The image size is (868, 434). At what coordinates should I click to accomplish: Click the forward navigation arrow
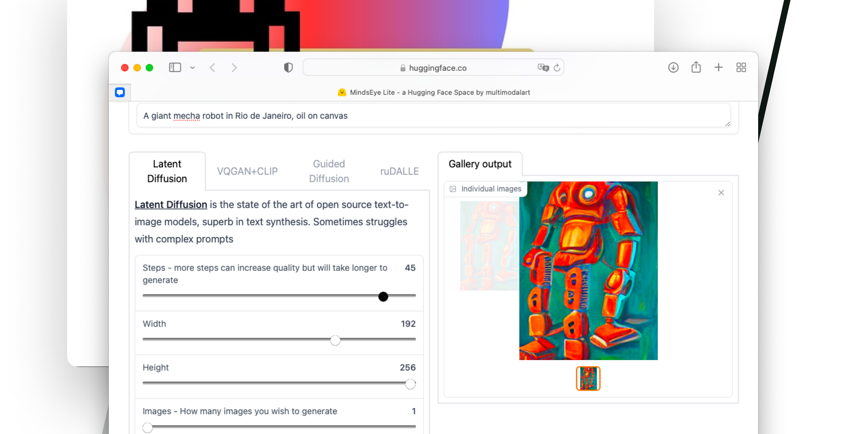(x=234, y=68)
